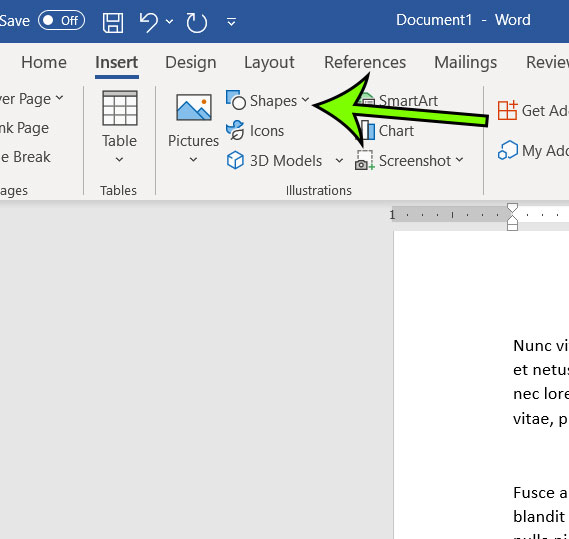Click document text starting 'Fusce a'
569x539 pixels.
click(x=540, y=493)
